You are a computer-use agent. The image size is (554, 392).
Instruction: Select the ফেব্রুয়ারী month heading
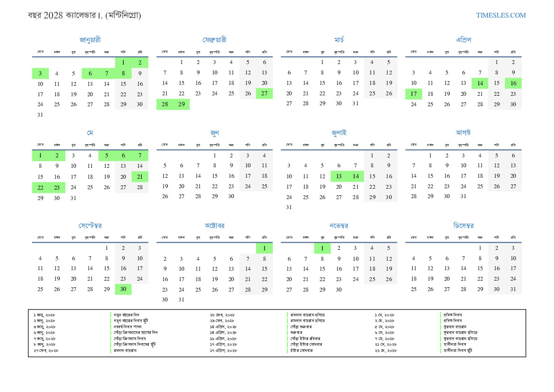[x=214, y=40]
